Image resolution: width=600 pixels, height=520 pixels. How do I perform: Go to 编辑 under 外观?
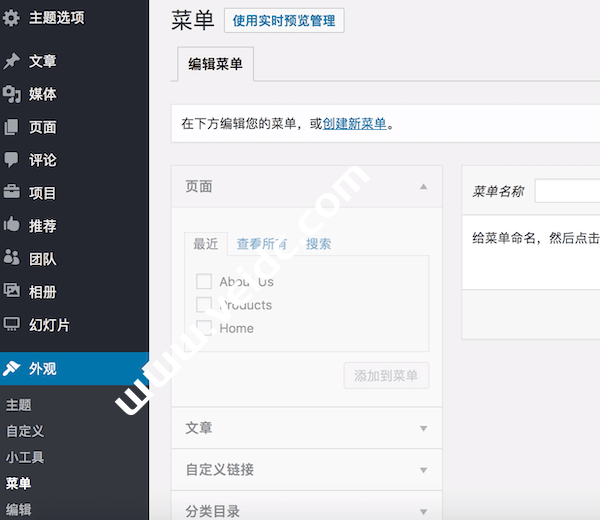pos(18,509)
